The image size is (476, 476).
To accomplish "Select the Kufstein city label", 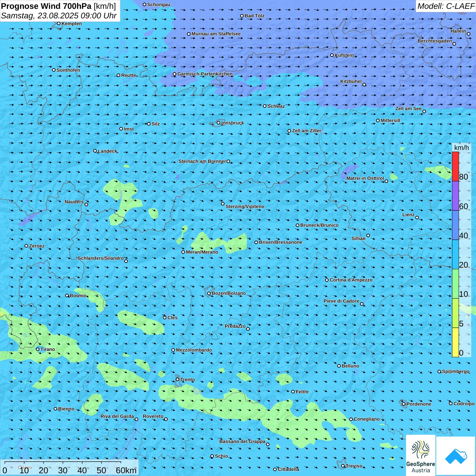I will (344, 55).
